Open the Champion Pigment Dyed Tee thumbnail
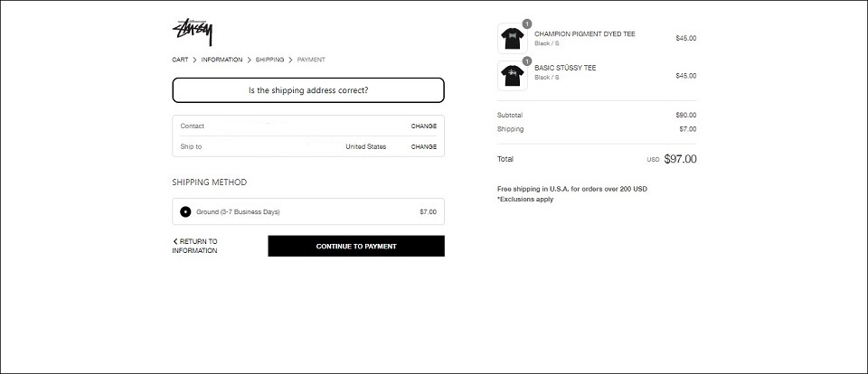This screenshot has height=374, width=868. [x=513, y=38]
